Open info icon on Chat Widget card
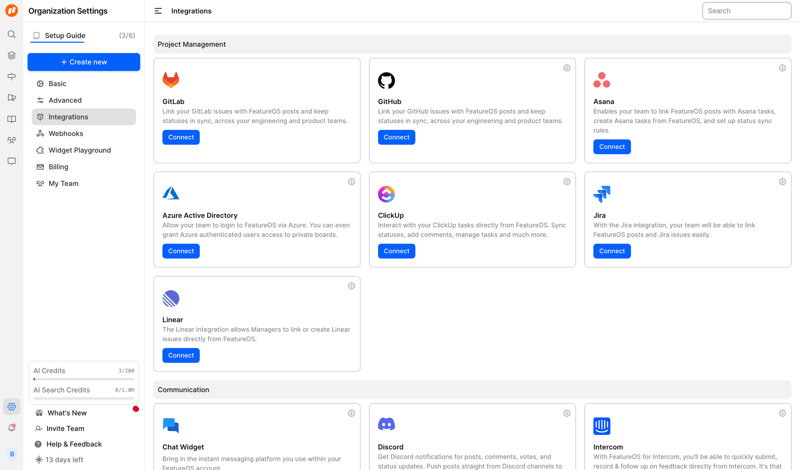 pyautogui.click(x=352, y=413)
